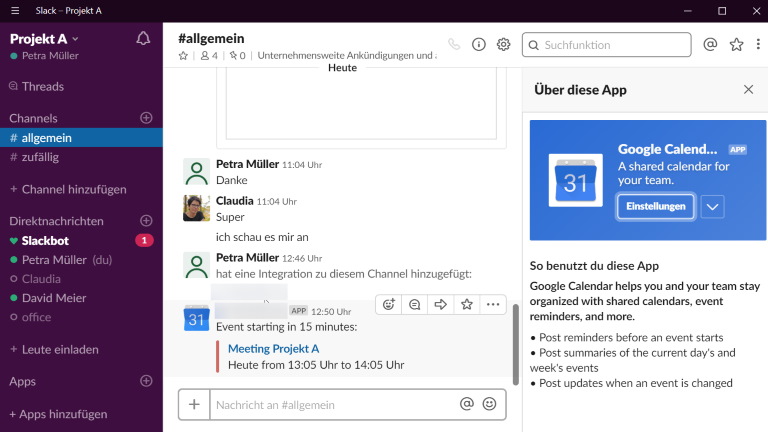Start a call with phone icon
This screenshot has height=432, width=768.
[x=454, y=45]
